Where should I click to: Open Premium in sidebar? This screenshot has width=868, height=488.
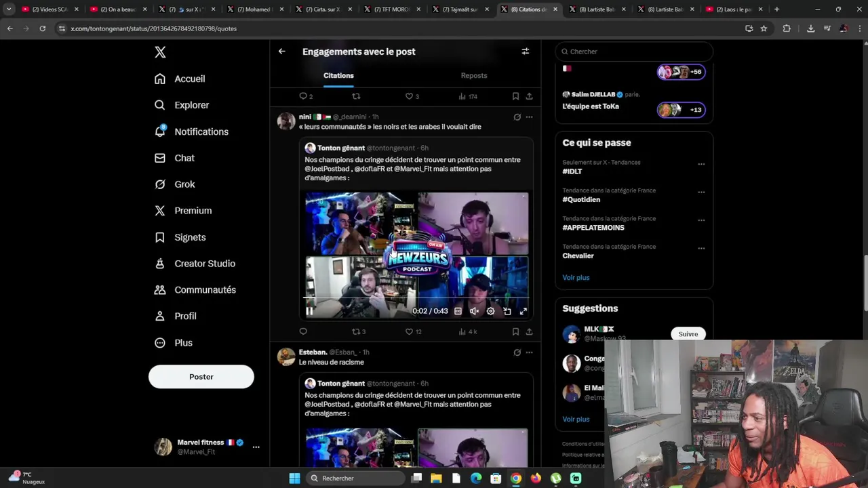coord(183,211)
